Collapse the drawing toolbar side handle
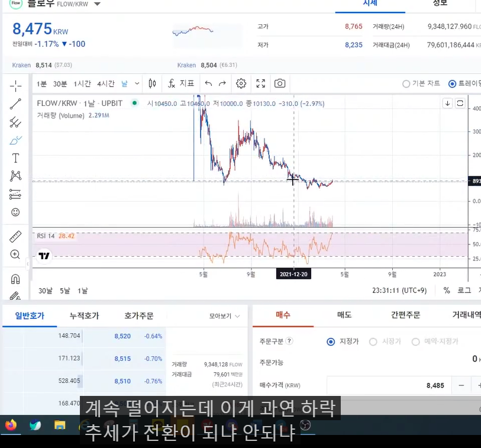 (28, 263)
